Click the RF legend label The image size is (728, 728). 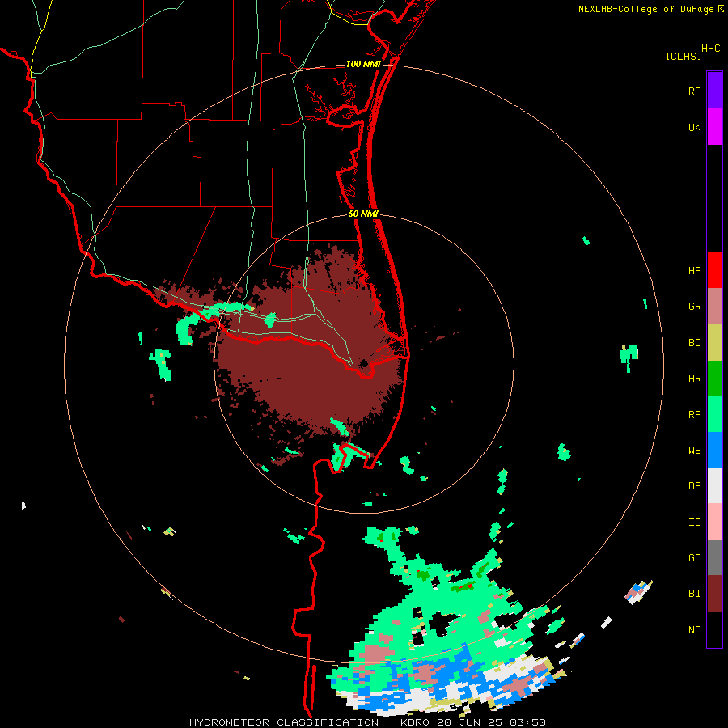[x=694, y=91]
